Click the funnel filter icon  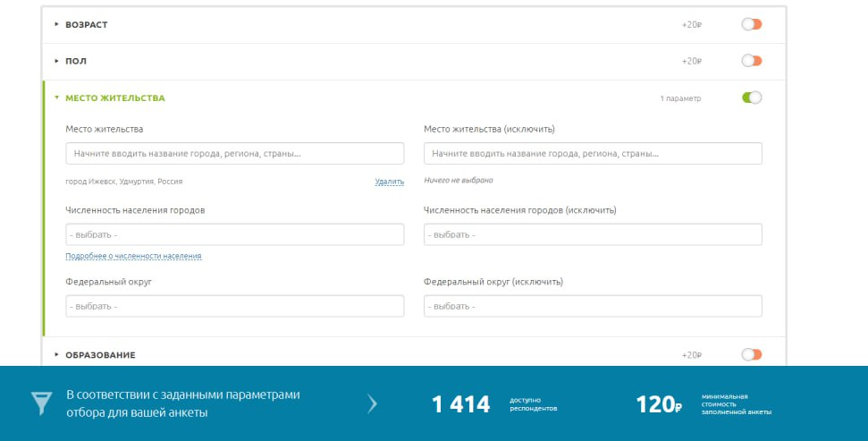pos(41,403)
